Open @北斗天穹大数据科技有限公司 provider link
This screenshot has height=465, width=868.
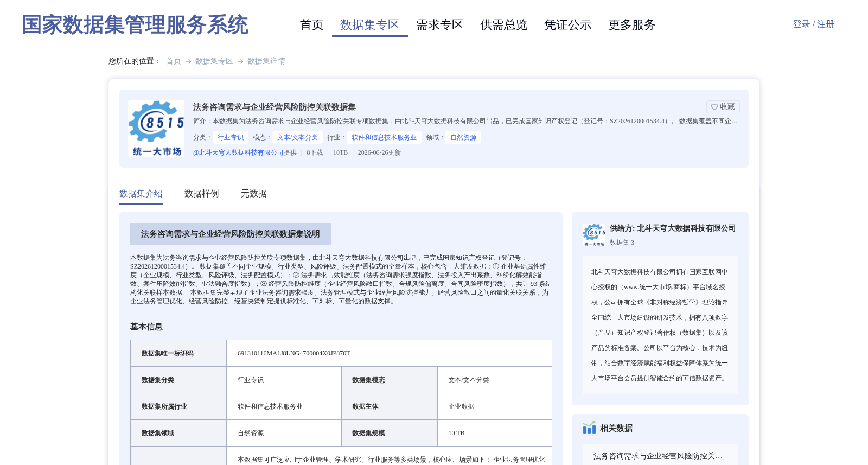pos(238,153)
